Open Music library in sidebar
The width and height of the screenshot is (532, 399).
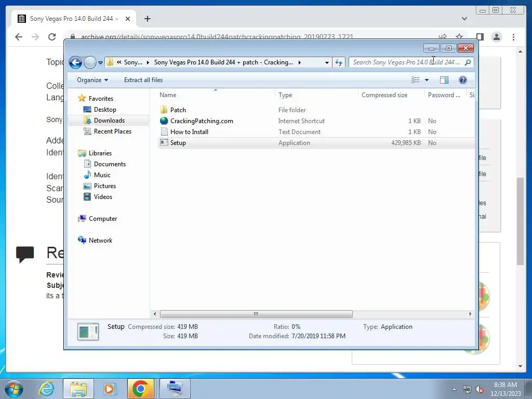(102, 175)
